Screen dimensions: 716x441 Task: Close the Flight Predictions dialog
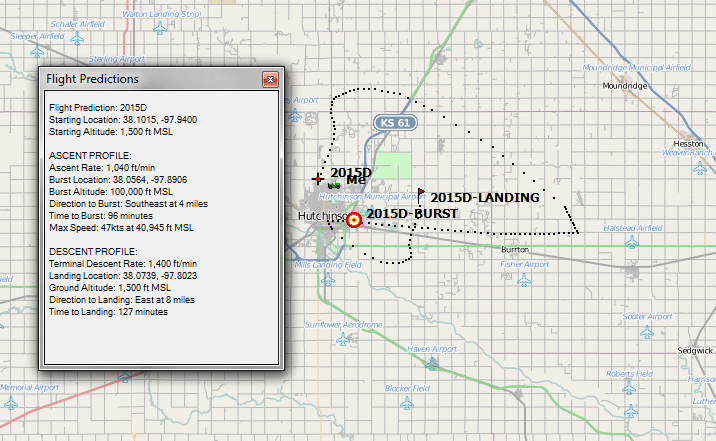pos(270,79)
